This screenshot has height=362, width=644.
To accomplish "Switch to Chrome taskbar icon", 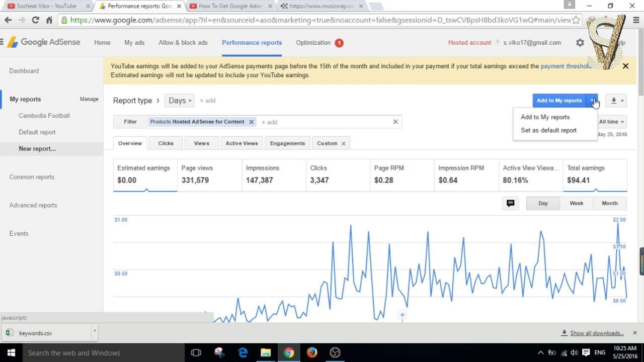I will tap(289, 352).
